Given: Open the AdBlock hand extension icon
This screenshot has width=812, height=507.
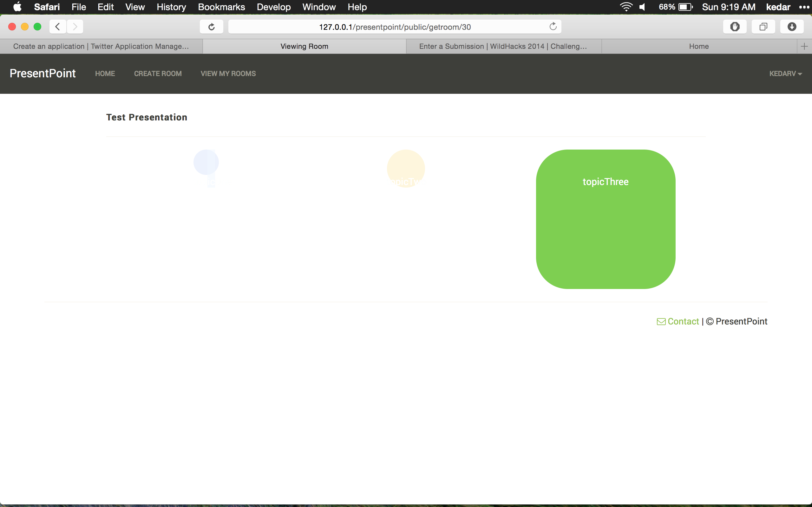Looking at the screenshot, I should click(735, 27).
